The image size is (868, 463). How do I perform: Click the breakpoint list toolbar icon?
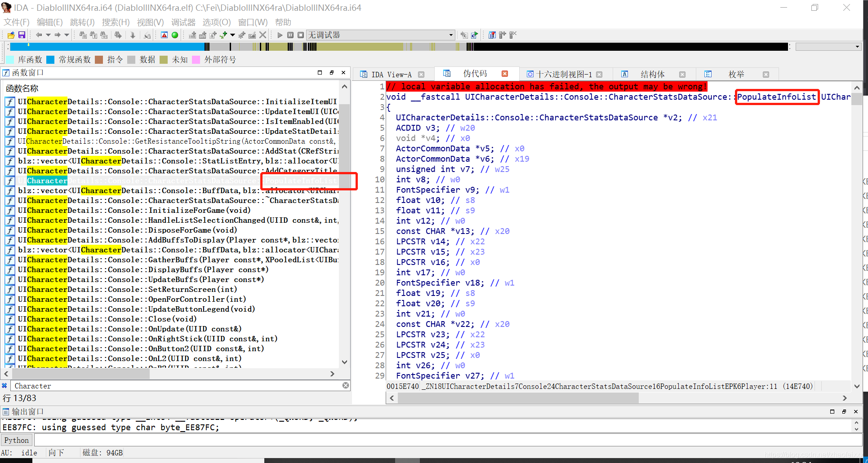pyautogui.click(x=492, y=35)
